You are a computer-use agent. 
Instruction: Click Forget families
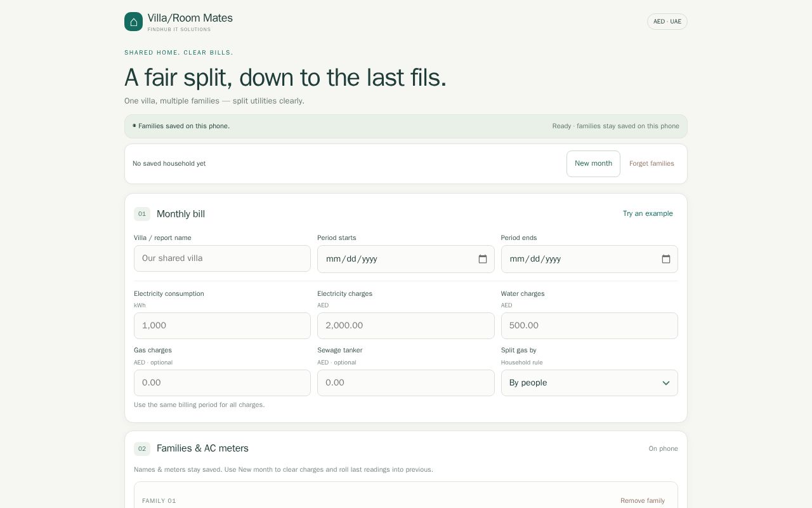click(652, 164)
